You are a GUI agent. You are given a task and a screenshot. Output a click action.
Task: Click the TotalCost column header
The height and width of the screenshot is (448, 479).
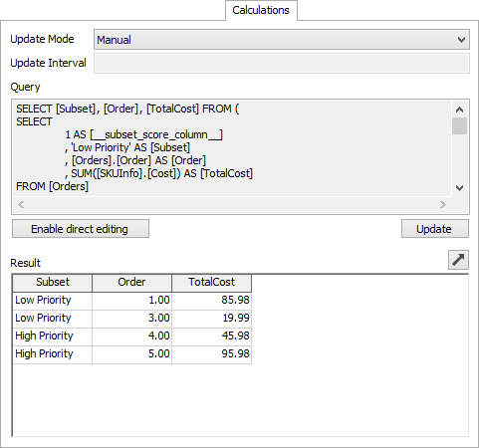211,283
